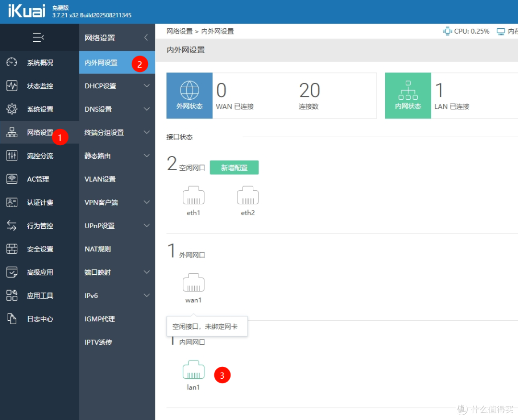Open the lan1 port icon
Viewport: 518px width, 420px height.
tap(194, 370)
